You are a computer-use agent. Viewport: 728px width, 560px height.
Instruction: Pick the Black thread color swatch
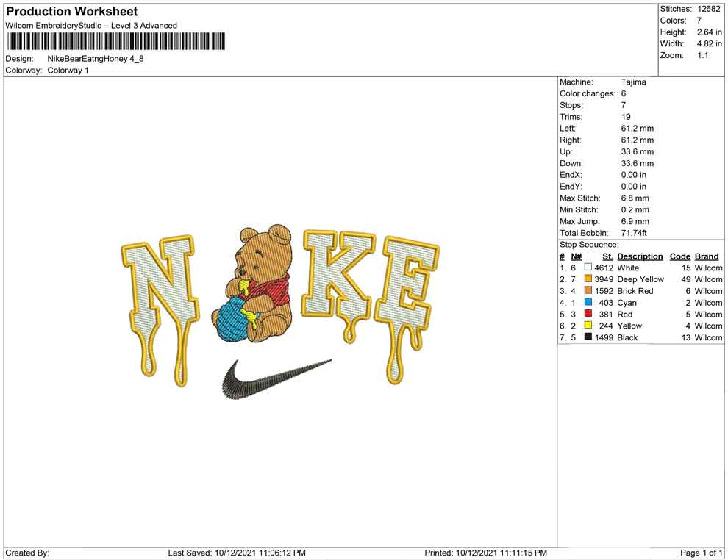(588, 337)
